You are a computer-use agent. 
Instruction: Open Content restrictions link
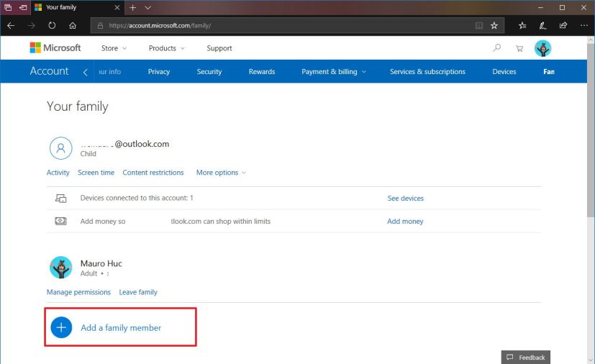153,173
